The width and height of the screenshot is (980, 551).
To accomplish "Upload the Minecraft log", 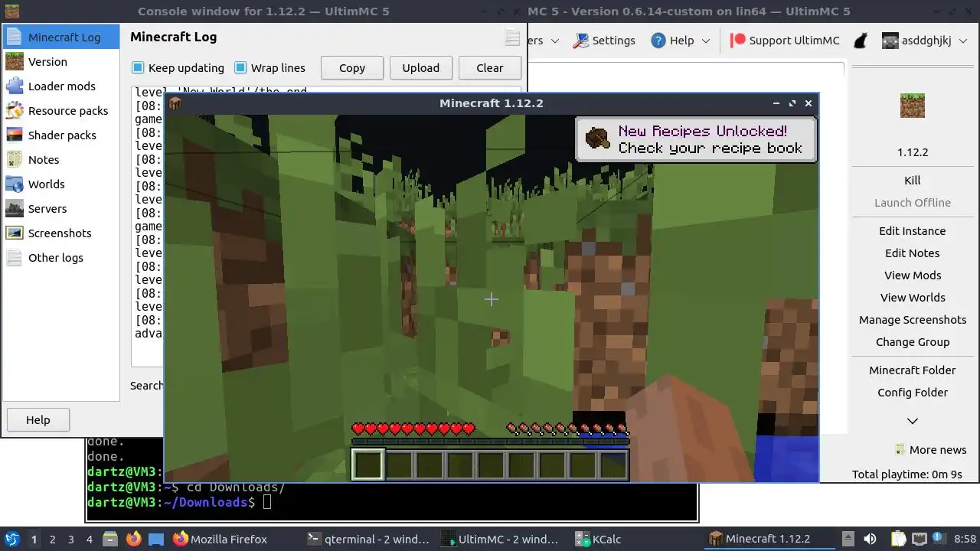I will pyautogui.click(x=421, y=68).
